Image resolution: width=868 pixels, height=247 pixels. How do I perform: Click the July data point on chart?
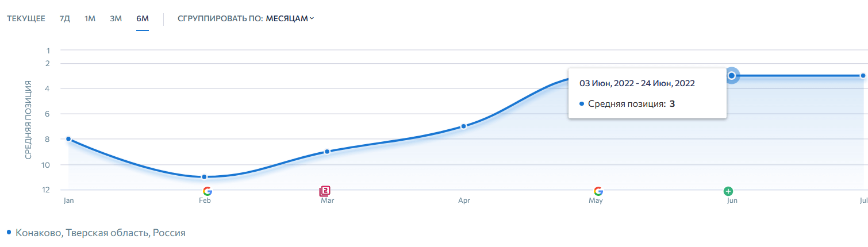pos(863,76)
